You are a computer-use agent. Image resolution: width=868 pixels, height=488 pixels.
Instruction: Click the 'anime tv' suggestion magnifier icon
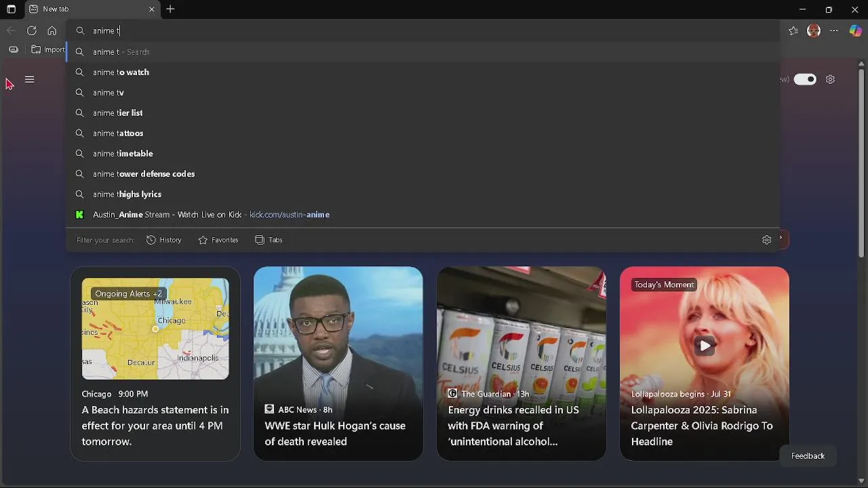pyautogui.click(x=79, y=93)
